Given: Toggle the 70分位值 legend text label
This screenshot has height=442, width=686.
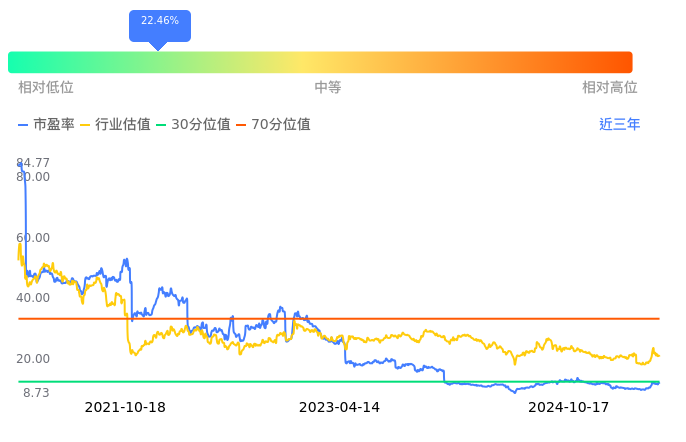Looking at the screenshot, I should pos(281,125).
